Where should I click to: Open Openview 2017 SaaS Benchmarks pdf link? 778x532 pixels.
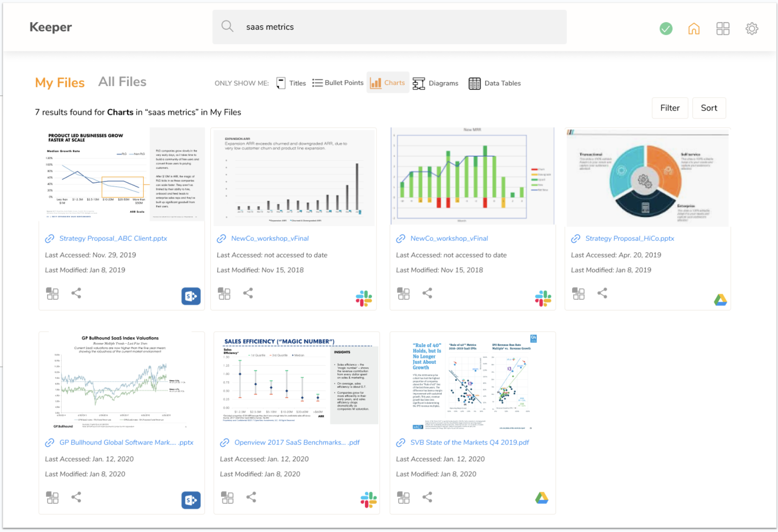coord(297,442)
